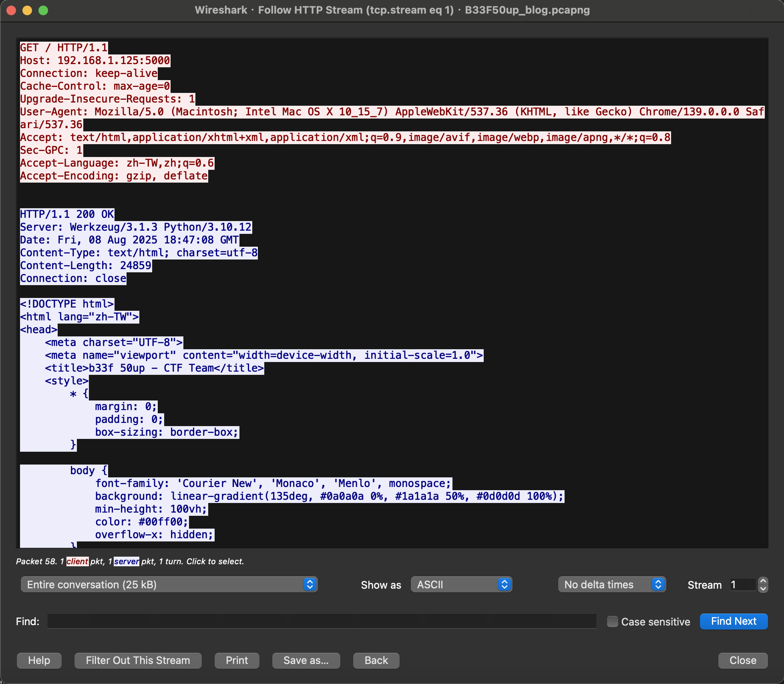Viewport: 784px width, 684px height.
Task: Click the Help button
Action: (39, 660)
